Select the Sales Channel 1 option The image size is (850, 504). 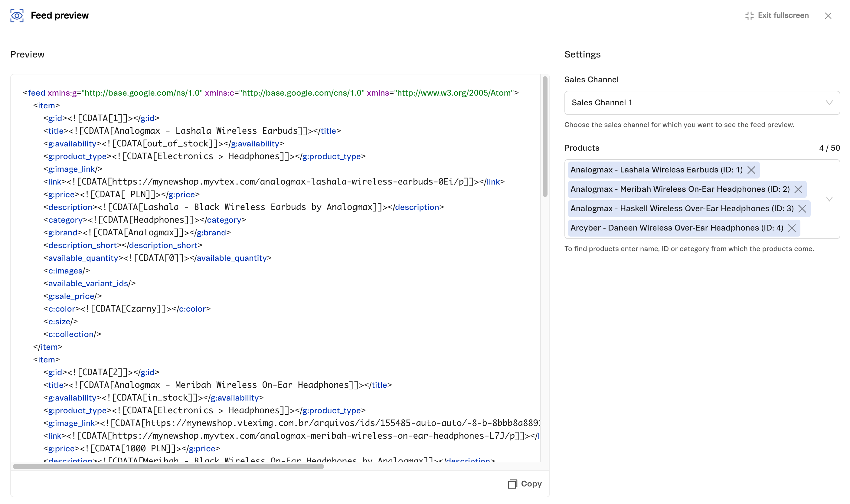pyautogui.click(x=602, y=103)
